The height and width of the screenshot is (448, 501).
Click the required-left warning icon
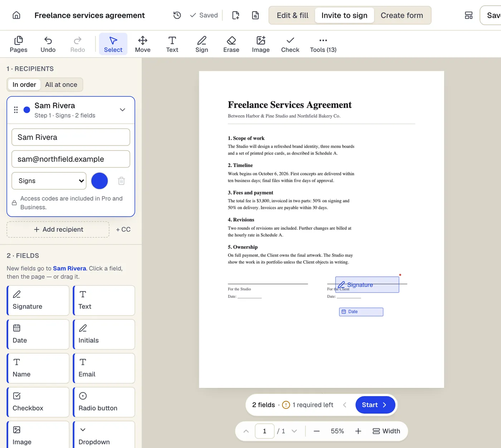tap(286, 405)
